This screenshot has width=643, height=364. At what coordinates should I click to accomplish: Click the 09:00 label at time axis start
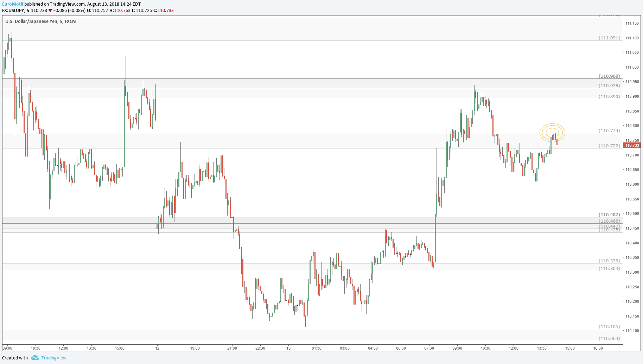7,348
